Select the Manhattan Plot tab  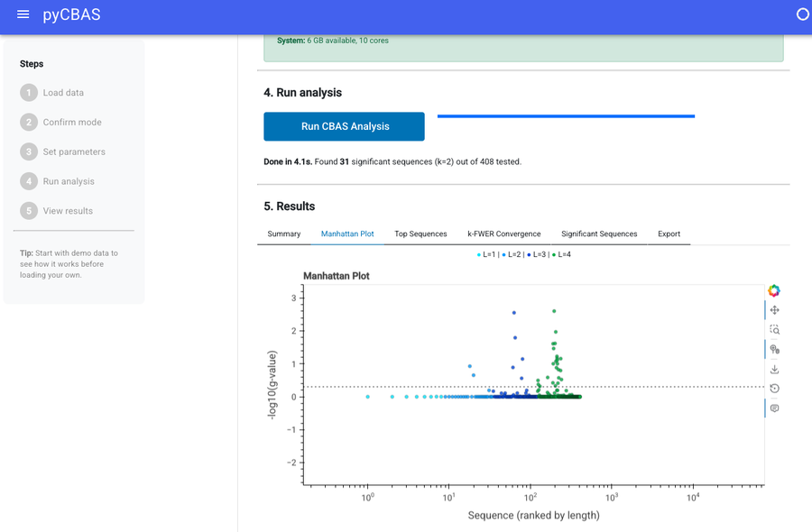click(347, 234)
